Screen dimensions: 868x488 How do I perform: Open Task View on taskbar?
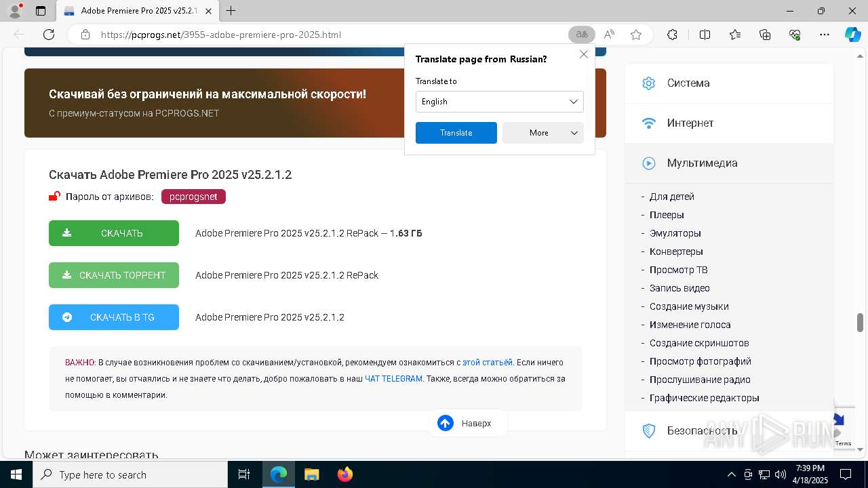pyautogui.click(x=244, y=474)
